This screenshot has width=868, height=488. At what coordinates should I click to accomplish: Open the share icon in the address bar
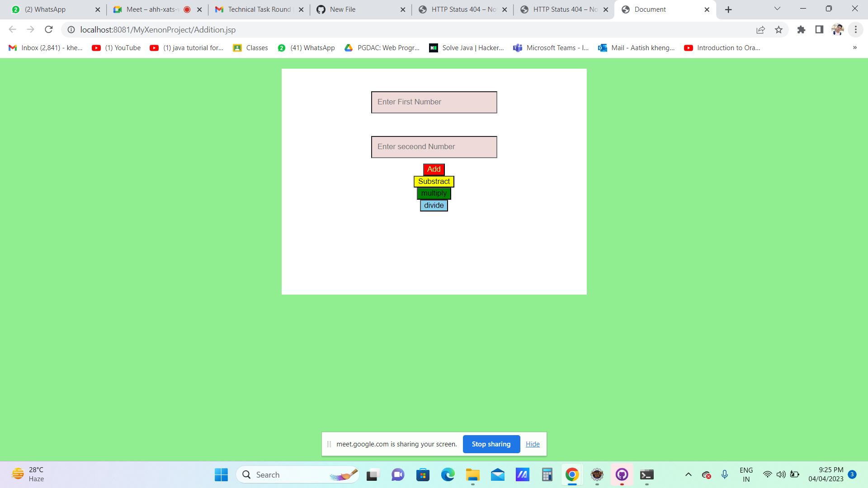click(x=761, y=29)
